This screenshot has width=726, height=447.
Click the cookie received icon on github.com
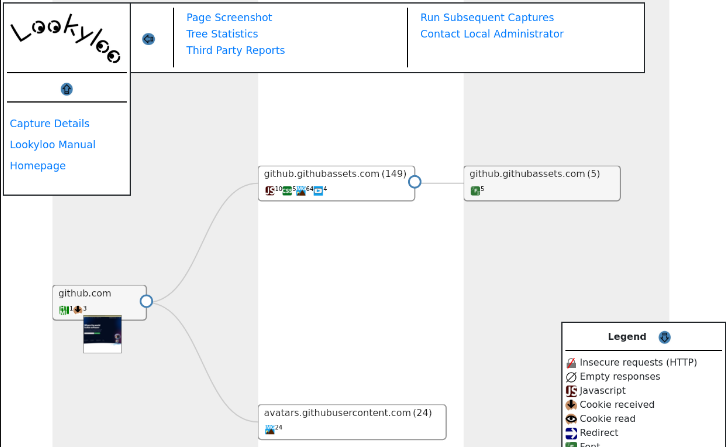coord(78,309)
